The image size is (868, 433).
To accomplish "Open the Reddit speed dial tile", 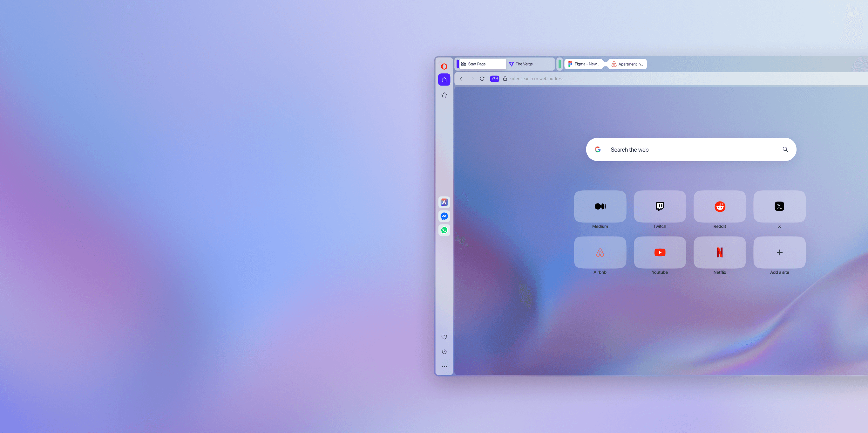I will click(719, 206).
